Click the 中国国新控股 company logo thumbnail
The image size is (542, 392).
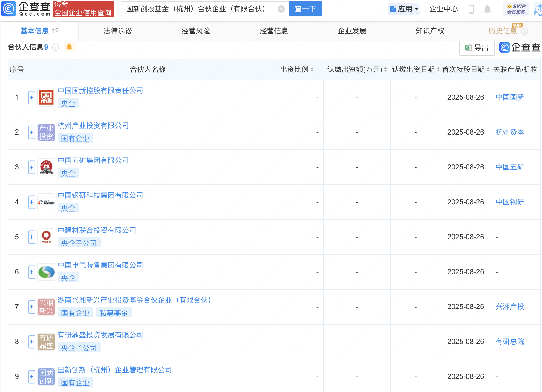click(x=46, y=98)
